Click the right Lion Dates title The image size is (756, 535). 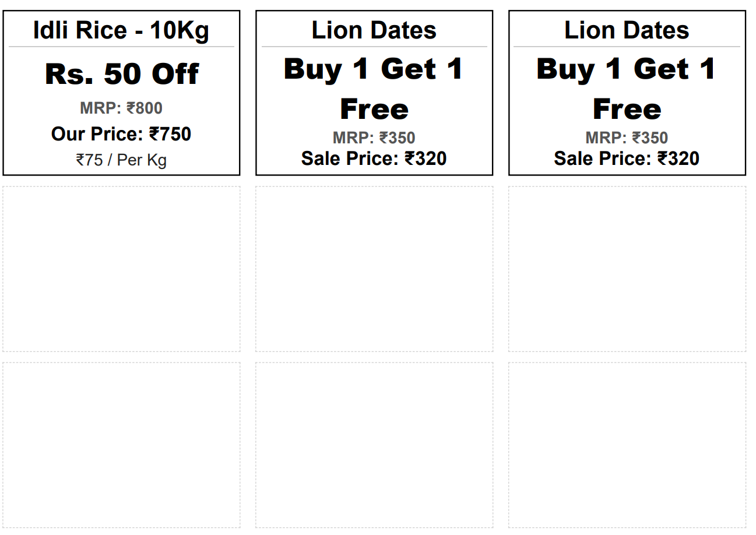click(x=627, y=30)
